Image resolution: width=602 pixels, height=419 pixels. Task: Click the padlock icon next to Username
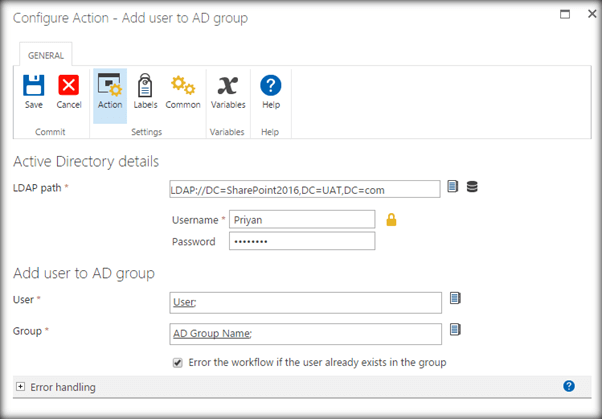pos(391,219)
